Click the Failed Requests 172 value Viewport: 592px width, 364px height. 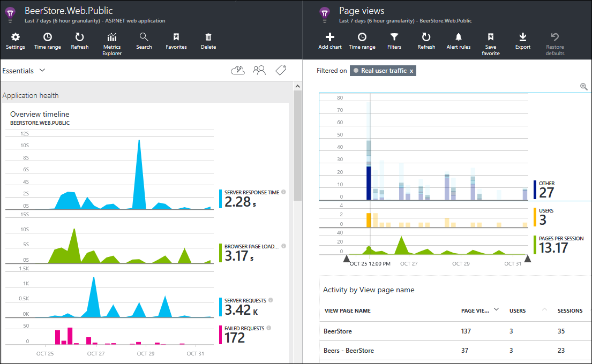click(x=235, y=338)
